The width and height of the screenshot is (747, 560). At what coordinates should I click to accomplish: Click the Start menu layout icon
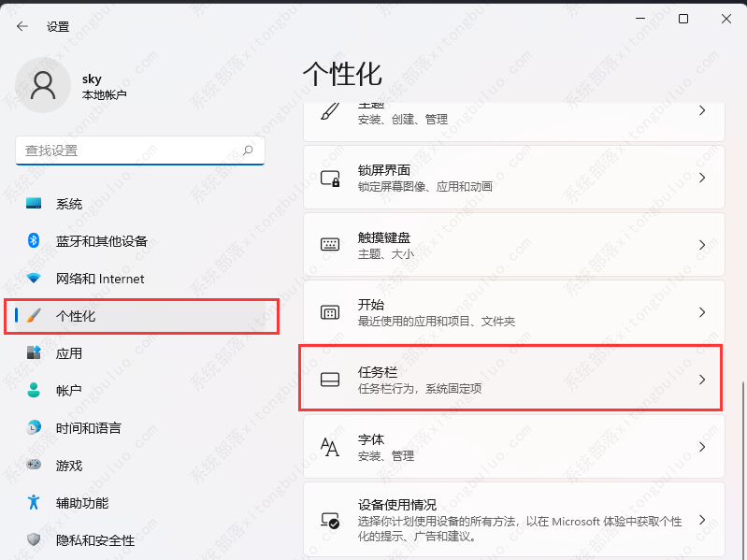click(330, 312)
